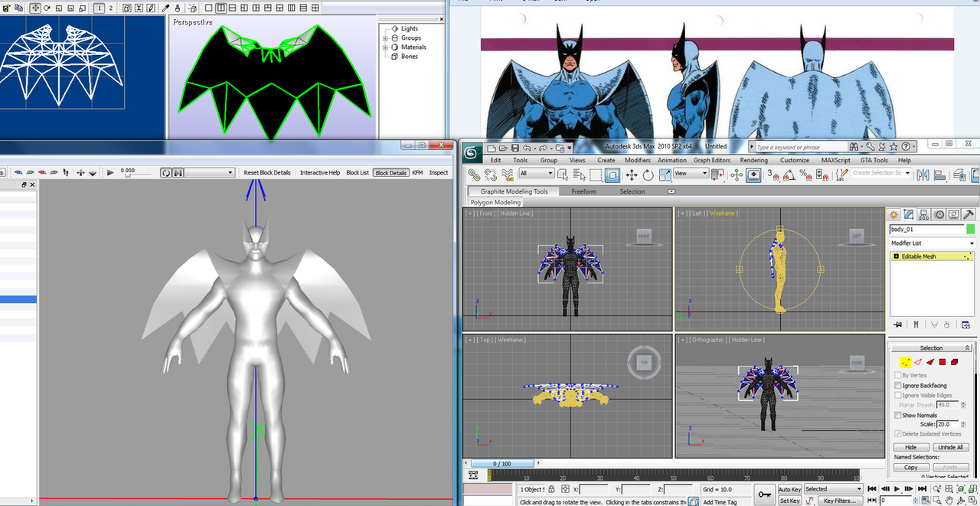
Task: Click the Key Filters button
Action: pyautogui.click(x=838, y=501)
